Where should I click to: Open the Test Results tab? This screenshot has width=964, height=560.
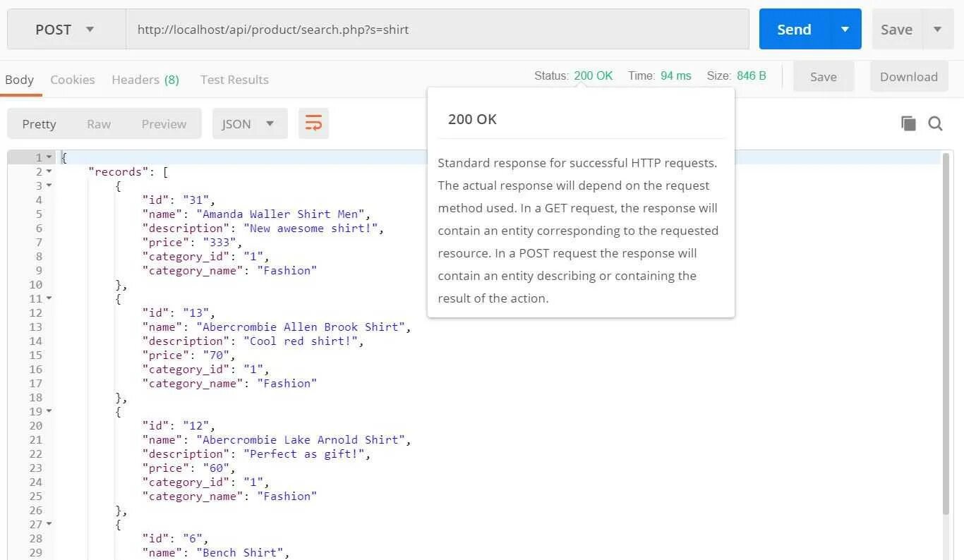[234, 80]
